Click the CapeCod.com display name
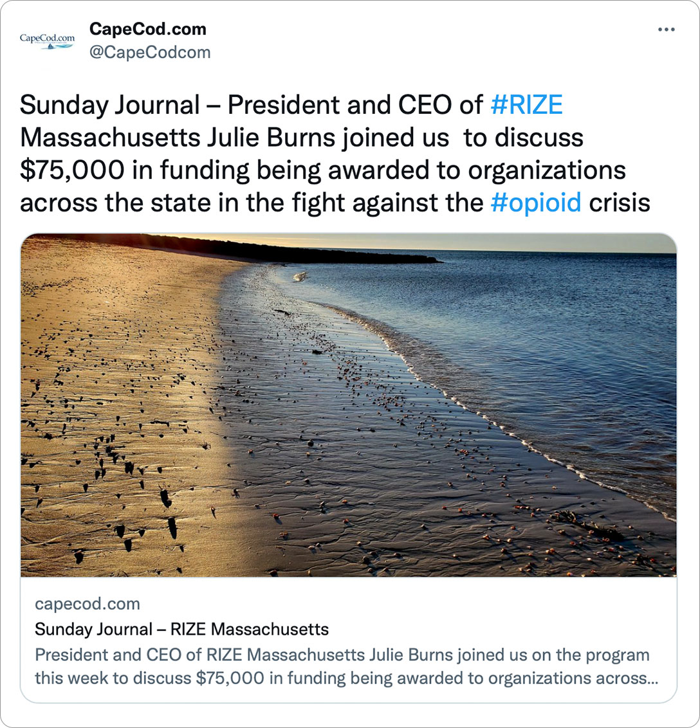 coord(148,29)
